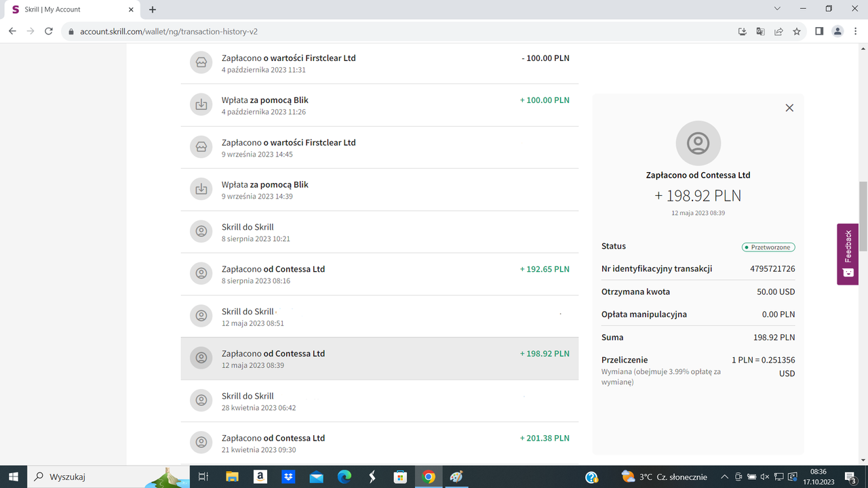The height and width of the screenshot is (488, 868).
Task: Go forward in browser history
Action: coord(31,31)
